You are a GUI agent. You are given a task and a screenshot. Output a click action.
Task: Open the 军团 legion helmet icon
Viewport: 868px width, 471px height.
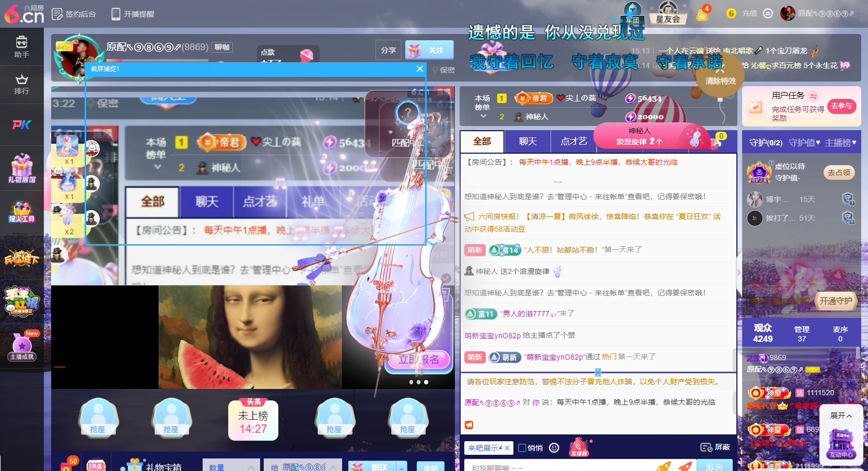(x=632, y=13)
